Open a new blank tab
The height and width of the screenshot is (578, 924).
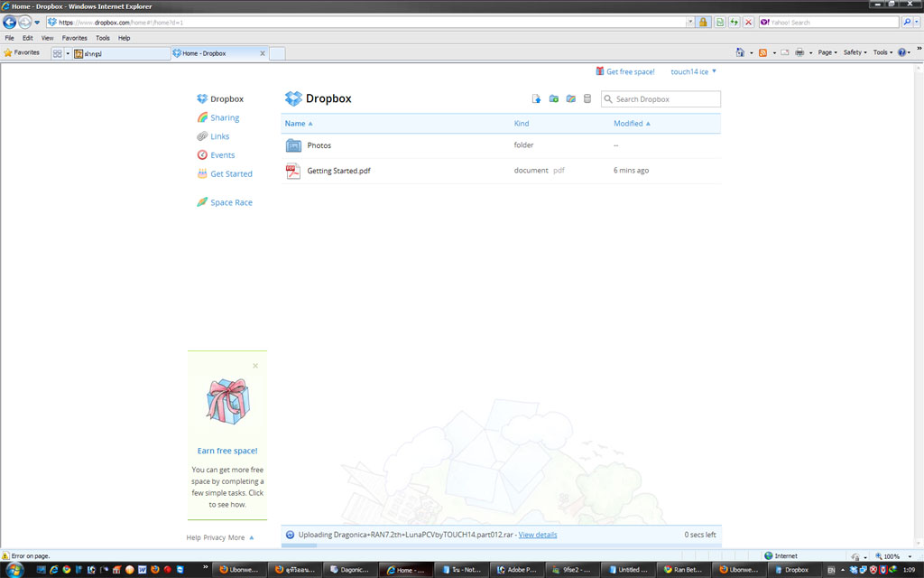[277, 53]
